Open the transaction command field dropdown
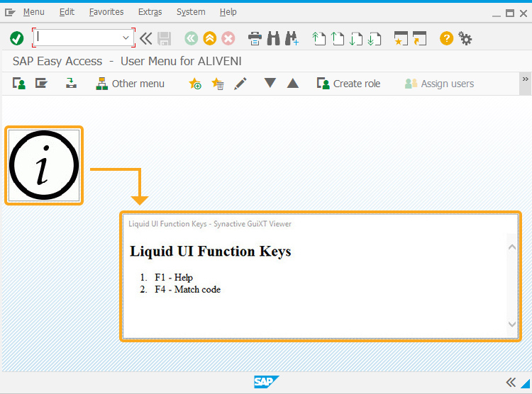 click(126, 38)
